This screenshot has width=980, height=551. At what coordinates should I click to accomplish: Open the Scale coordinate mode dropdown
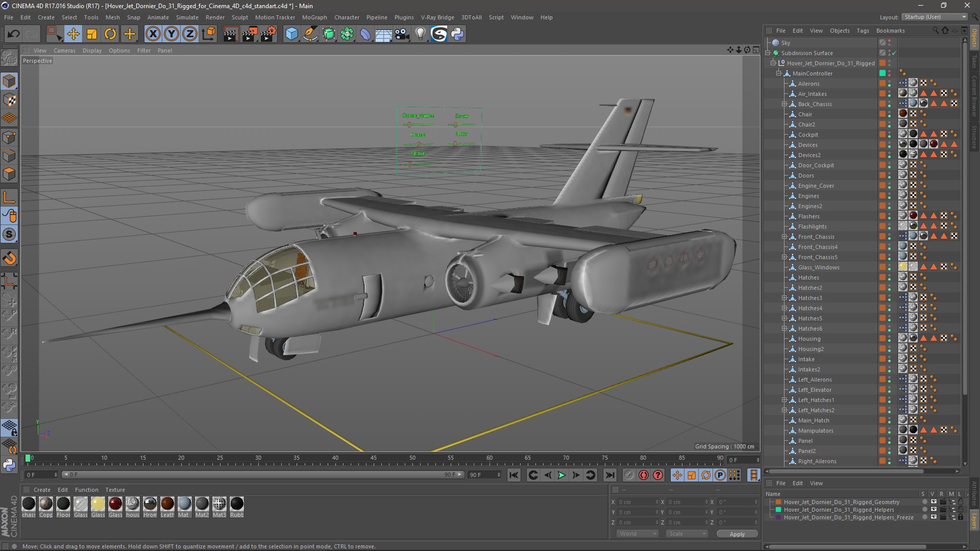click(x=687, y=534)
